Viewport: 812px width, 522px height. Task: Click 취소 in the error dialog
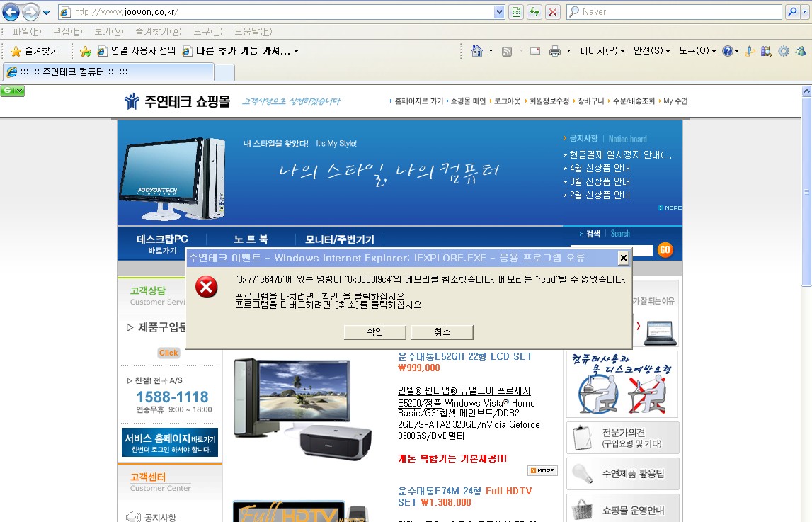442,332
